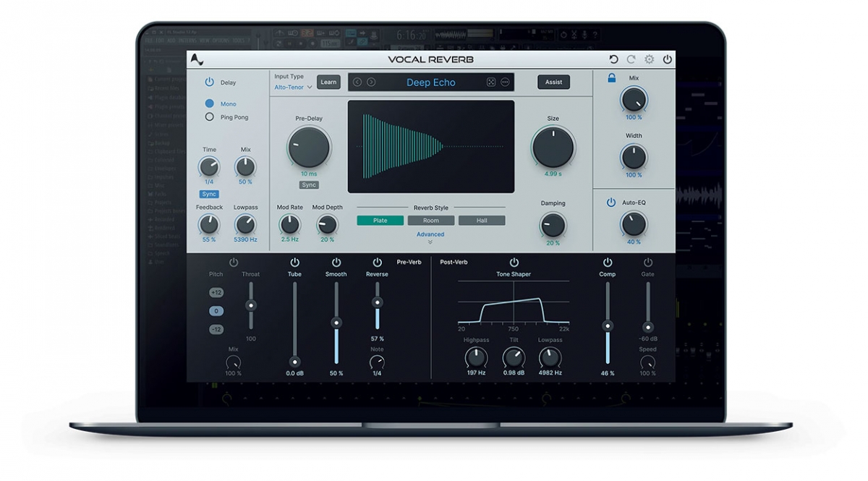Viewport: 868px width, 481px height.
Task: Click the randomize dice icon beside Deep Echo
Action: [x=491, y=82]
